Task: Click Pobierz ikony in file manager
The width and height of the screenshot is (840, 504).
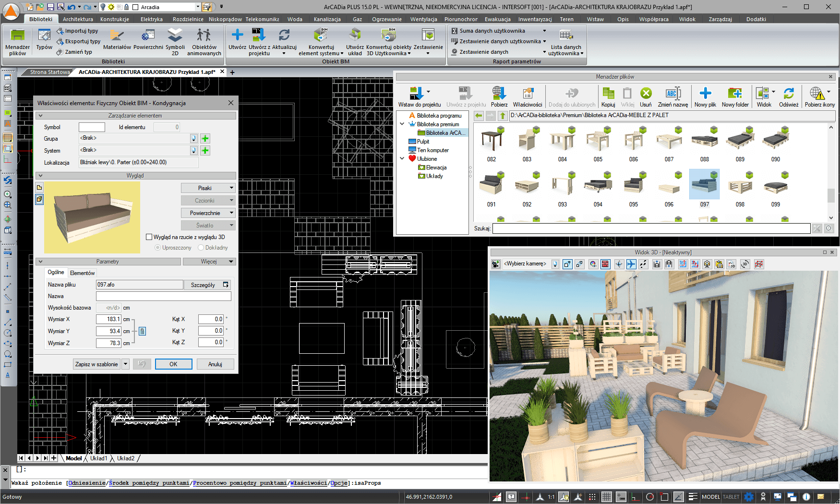Action: pos(819,96)
